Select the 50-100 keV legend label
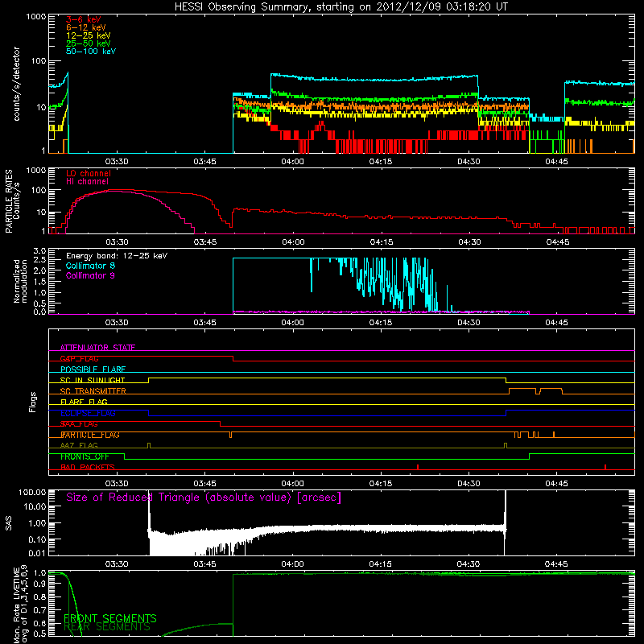This screenshot has width=644, height=644. (x=91, y=52)
